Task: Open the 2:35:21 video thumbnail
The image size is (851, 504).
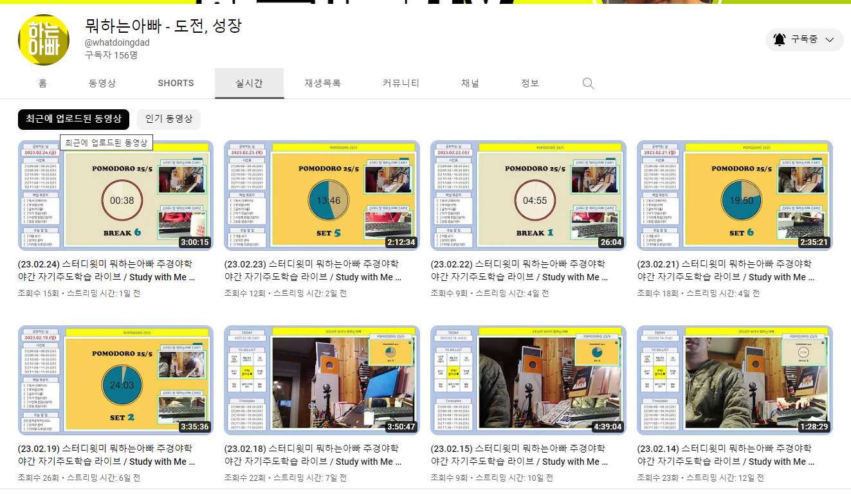Action: pyautogui.click(x=735, y=195)
